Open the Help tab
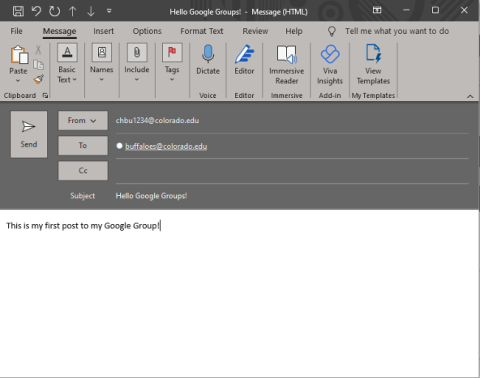 click(294, 31)
